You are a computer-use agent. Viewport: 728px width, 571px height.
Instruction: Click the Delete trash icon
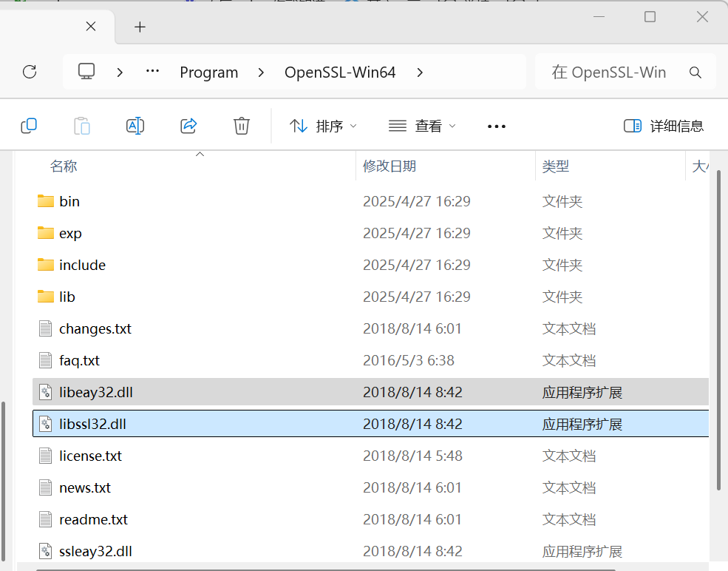pos(242,126)
